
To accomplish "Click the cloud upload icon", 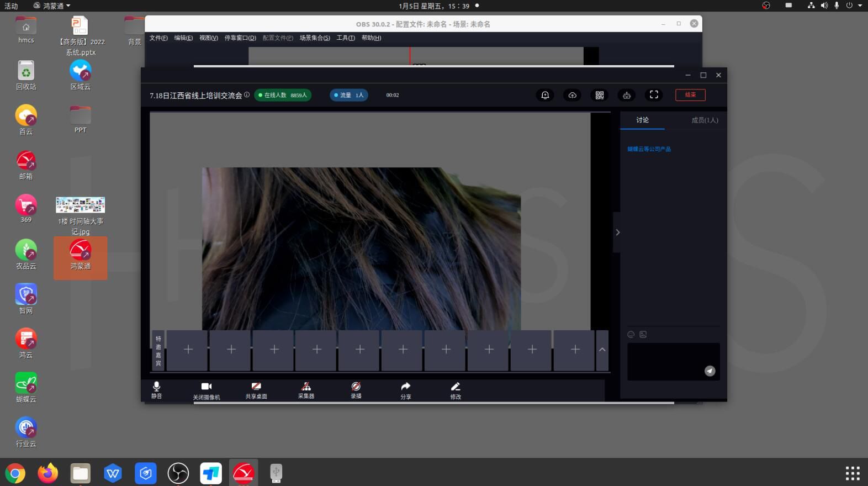I will click(x=572, y=95).
